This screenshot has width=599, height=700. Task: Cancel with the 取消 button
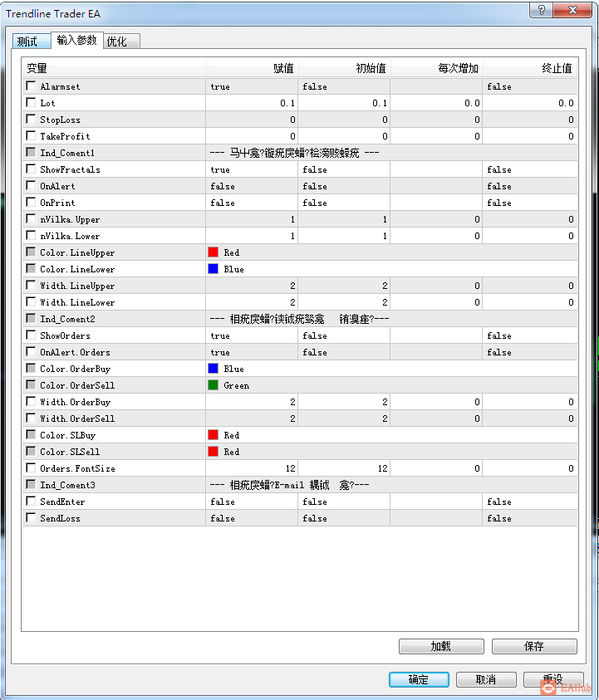[x=486, y=679]
